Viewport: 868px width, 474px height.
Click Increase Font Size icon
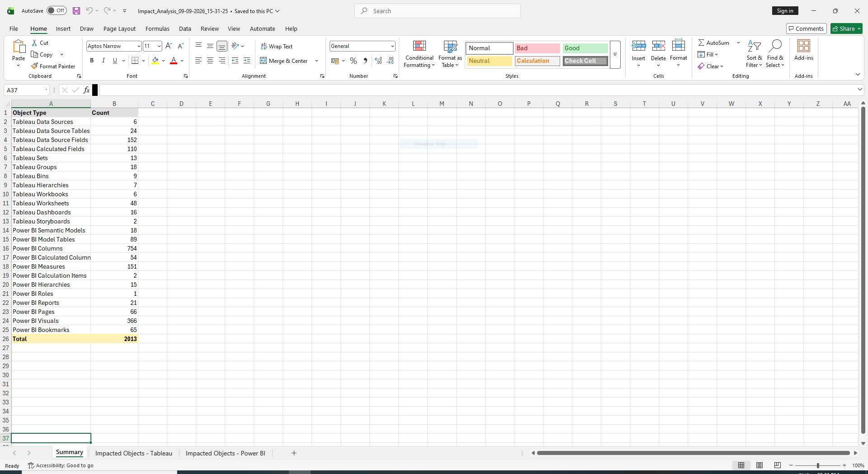point(169,46)
